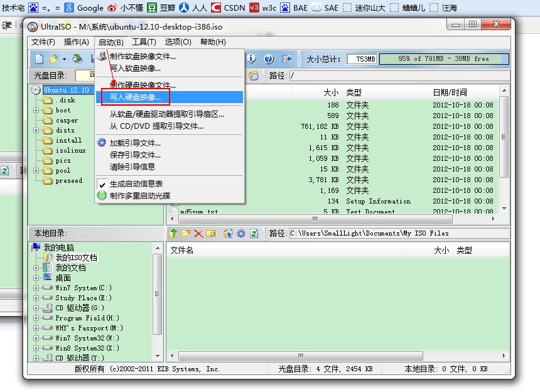Screen dimensions: 540x392
Task: Click the info (i) toolbar icon
Action: coord(252,59)
